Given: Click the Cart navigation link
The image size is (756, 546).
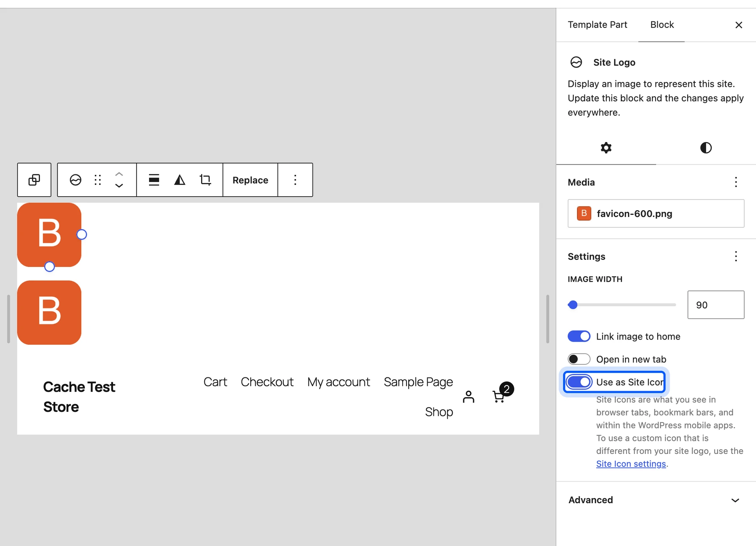Looking at the screenshot, I should click(x=215, y=382).
